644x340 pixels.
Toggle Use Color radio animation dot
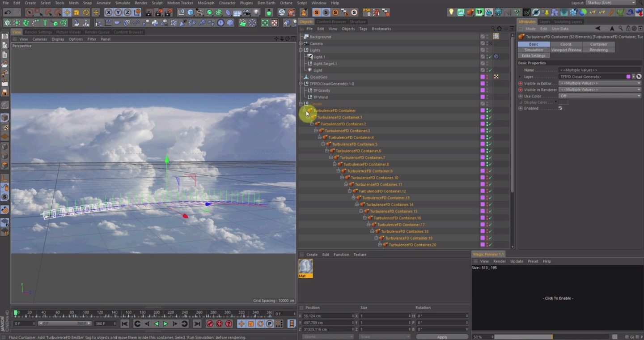521,96
